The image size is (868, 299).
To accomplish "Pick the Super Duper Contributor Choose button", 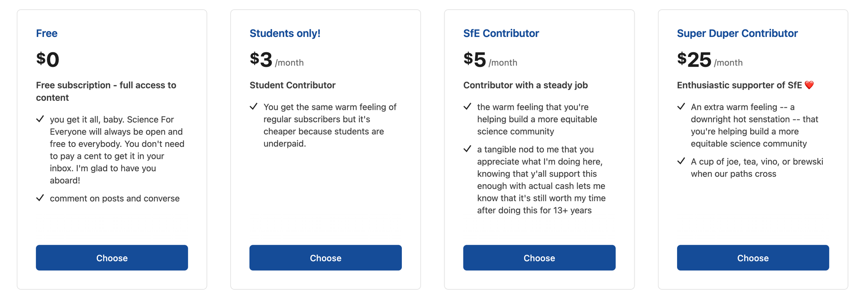I will (x=753, y=258).
